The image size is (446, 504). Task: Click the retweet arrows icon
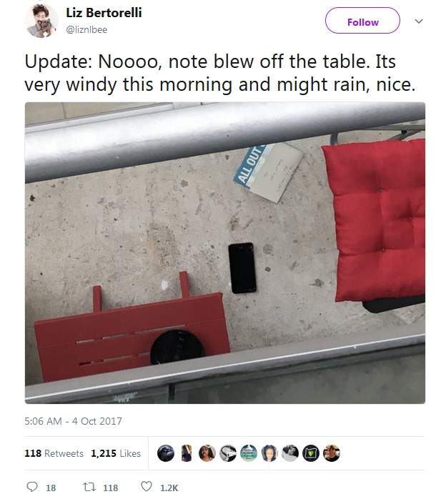point(88,487)
